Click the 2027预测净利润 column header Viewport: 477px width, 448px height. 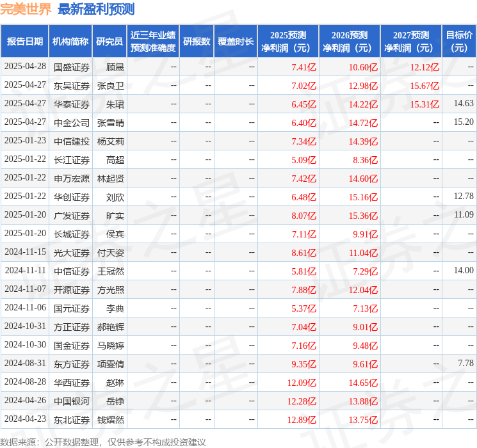(411, 42)
